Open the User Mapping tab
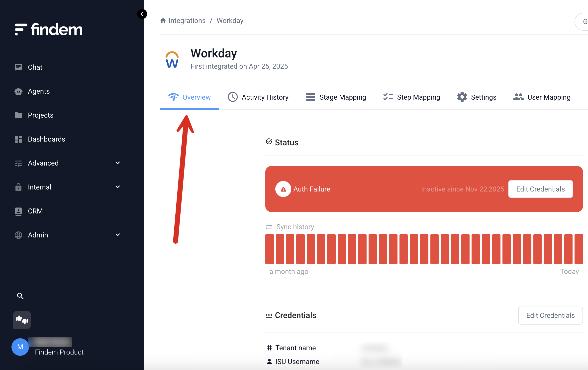 click(542, 97)
